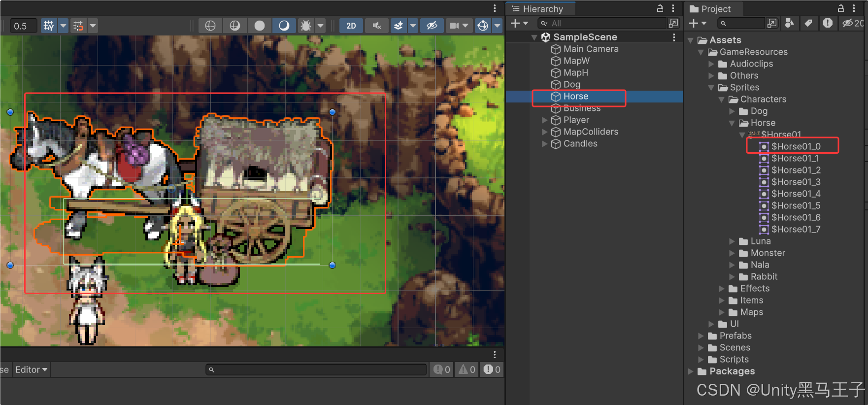
Task: Toggle Console error messages filter
Action: pyautogui.click(x=492, y=370)
